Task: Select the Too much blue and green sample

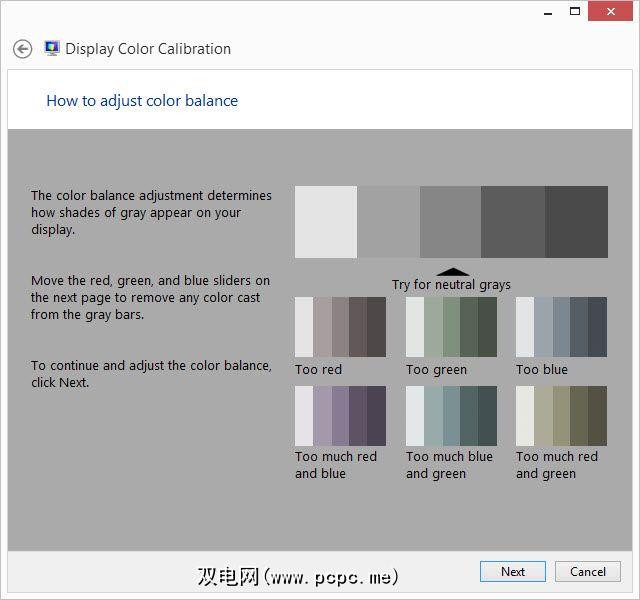Action: pyautogui.click(x=451, y=416)
